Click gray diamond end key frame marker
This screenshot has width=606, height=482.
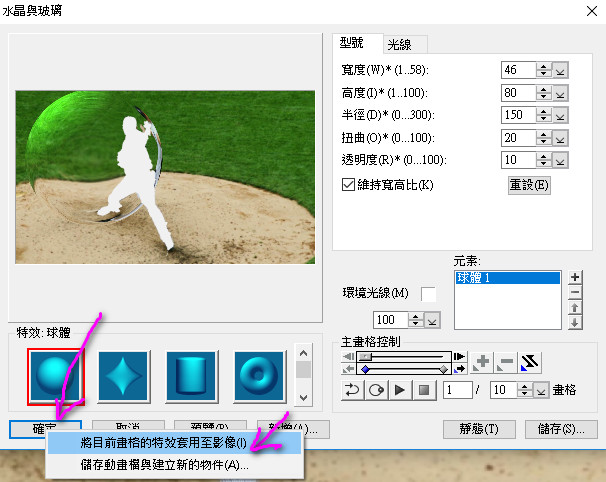tap(444, 370)
